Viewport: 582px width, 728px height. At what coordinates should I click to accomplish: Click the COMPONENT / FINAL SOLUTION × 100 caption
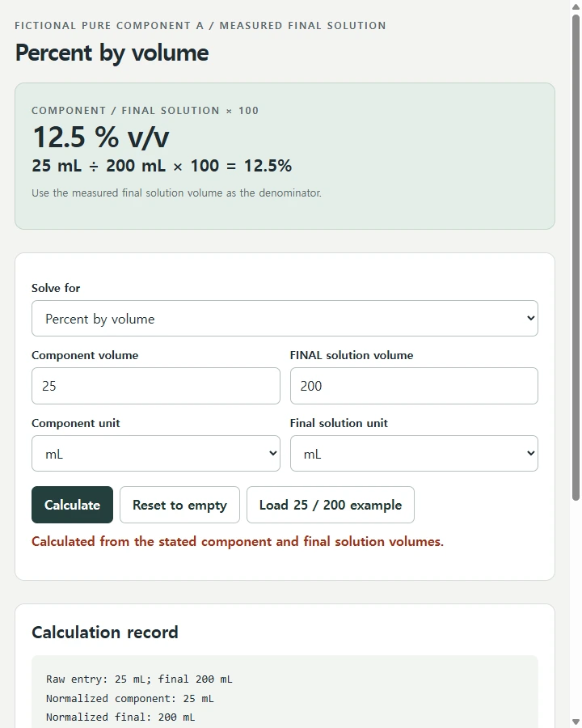[145, 111]
